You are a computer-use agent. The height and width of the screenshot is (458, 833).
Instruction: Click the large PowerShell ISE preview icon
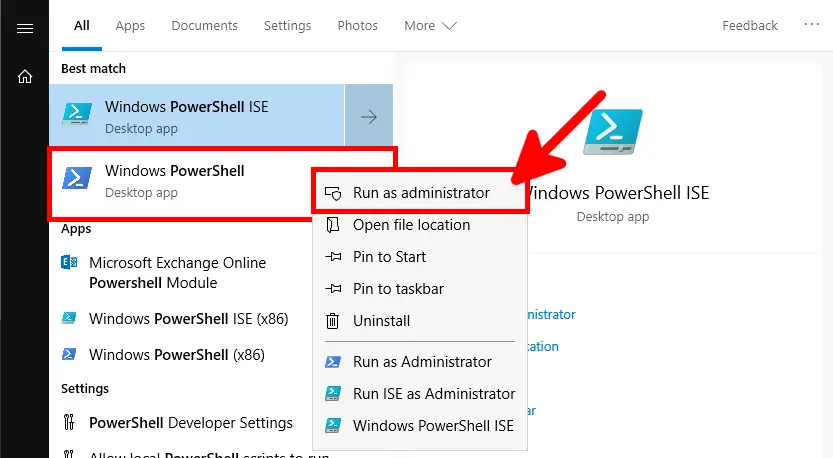click(613, 131)
